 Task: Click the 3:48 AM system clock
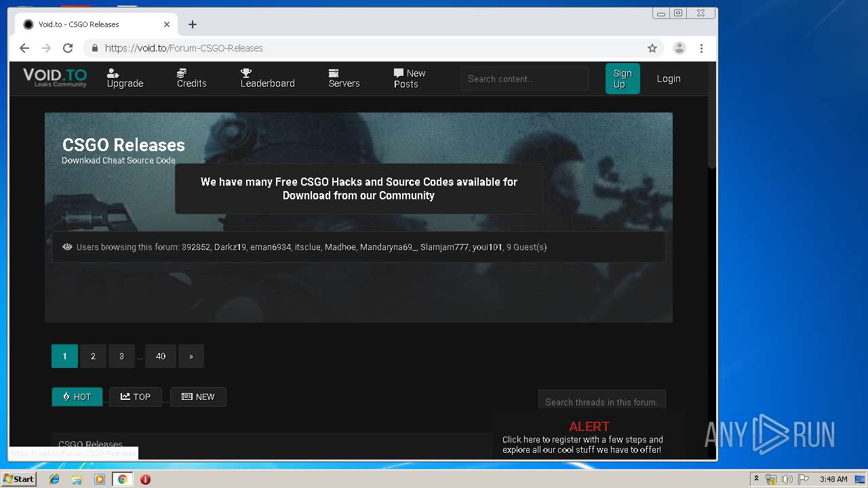tap(833, 479)
